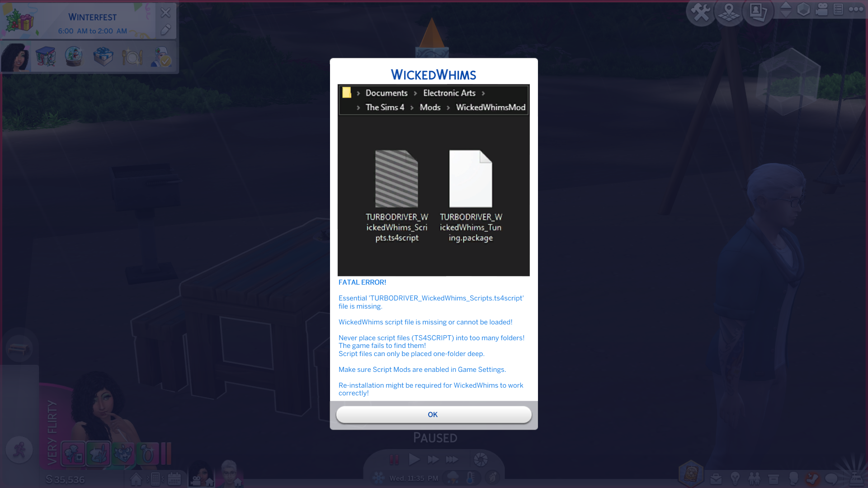Image resolution: width=868 pixels, height=488 pixels.
Task: Open the Aspirations lightbulb panel
Action: (x=735, y=478)
